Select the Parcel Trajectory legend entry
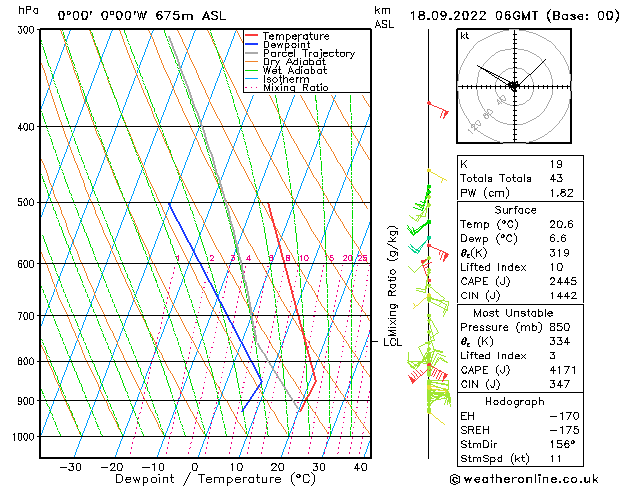 pos(307,54)
